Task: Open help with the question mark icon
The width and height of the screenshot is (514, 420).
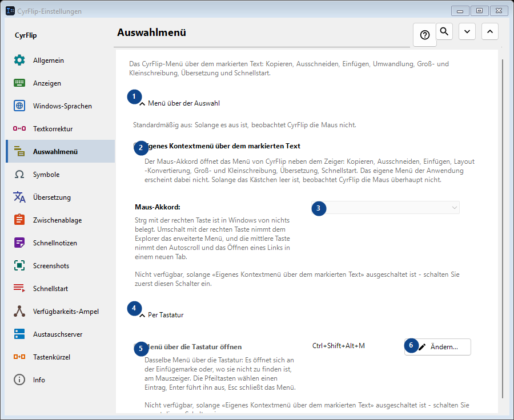Action: click(x=425, y=35)
